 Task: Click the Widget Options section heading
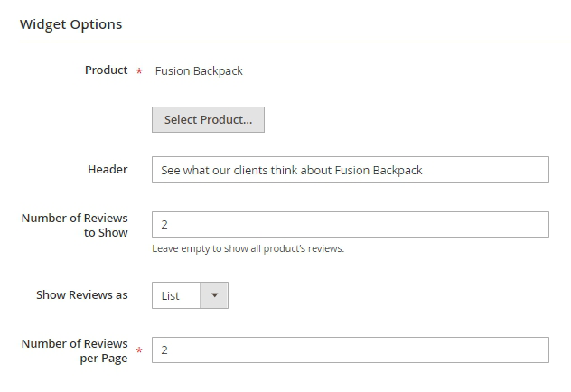[x=70, y=24]
